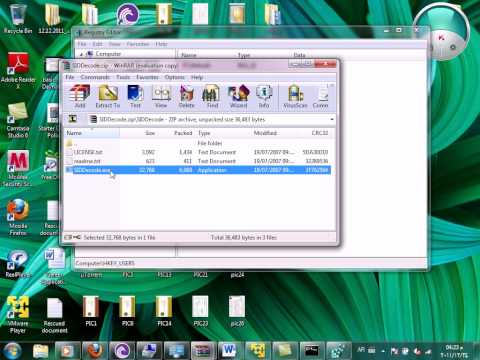The height and width of the screenshot is (360, 480).
Task: Click the Add toolbar icon in WinRAR
Action: click(80, 96)
